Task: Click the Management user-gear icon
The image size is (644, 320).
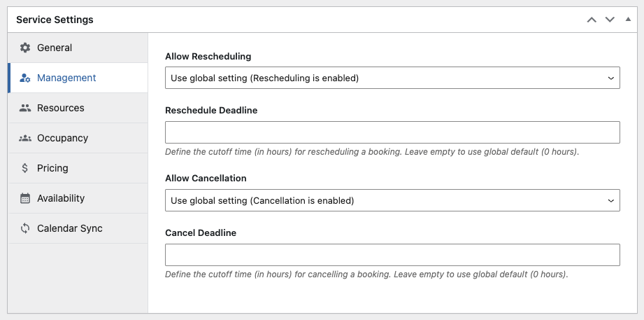Action: coord(25,78)
